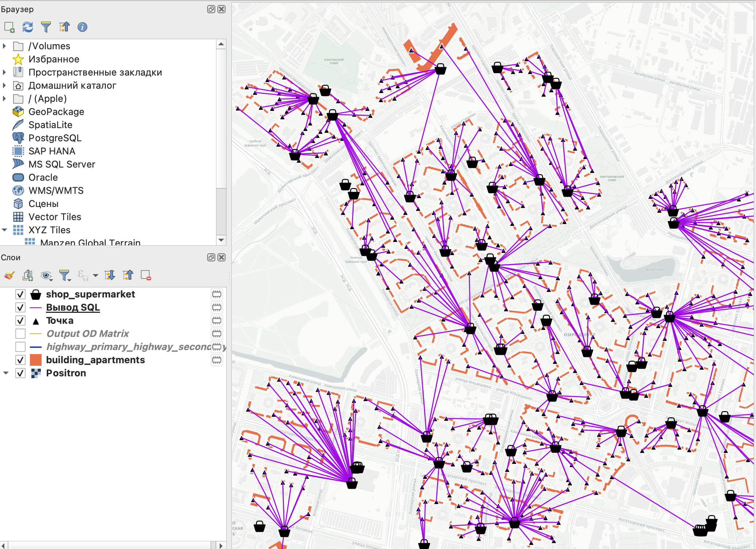Click Remove Layer icon in Layers toolbar
The height and width of the screenshot is (549, 756).
(x=146, y=275)
